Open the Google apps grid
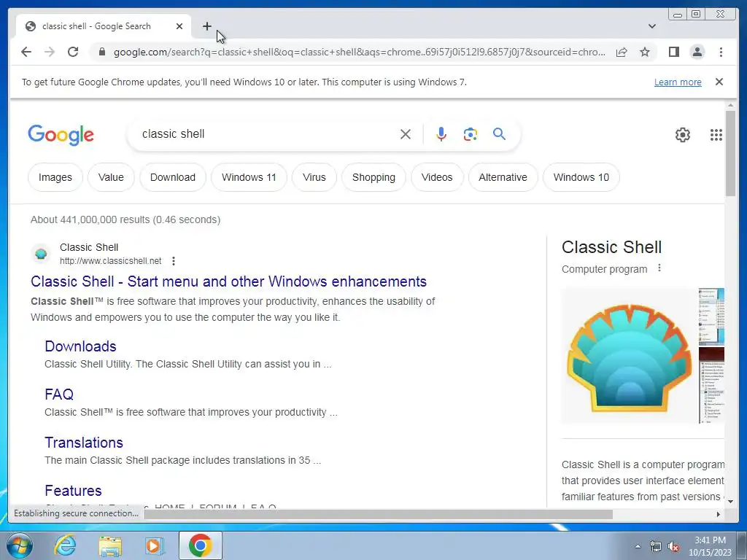747x560 pixels. click(x=716, y=135)
